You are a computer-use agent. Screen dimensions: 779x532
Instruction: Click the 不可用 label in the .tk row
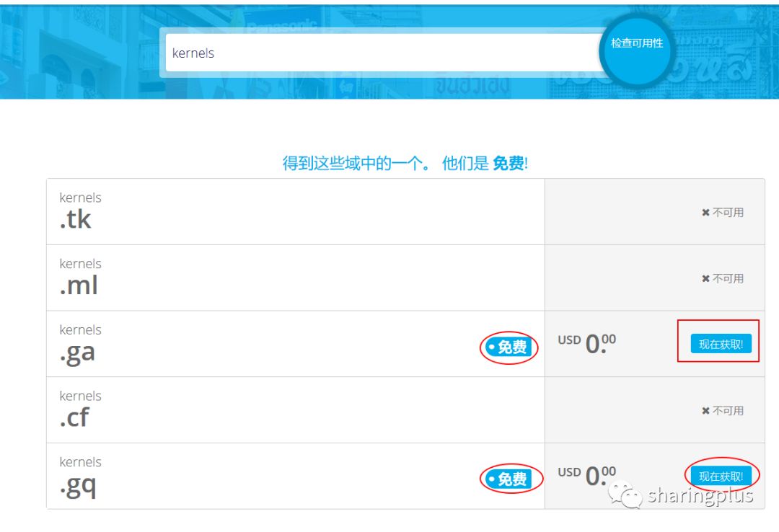pos(728,213)
